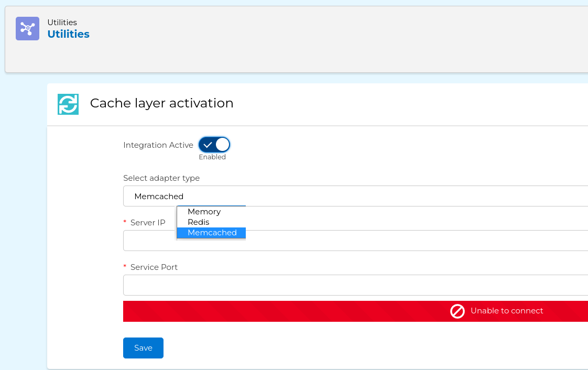Image resolution: width=588 pixels, height=370 pixels.
Task: Click the small Utilities breadcrumb text
Action: click(62, 23)
